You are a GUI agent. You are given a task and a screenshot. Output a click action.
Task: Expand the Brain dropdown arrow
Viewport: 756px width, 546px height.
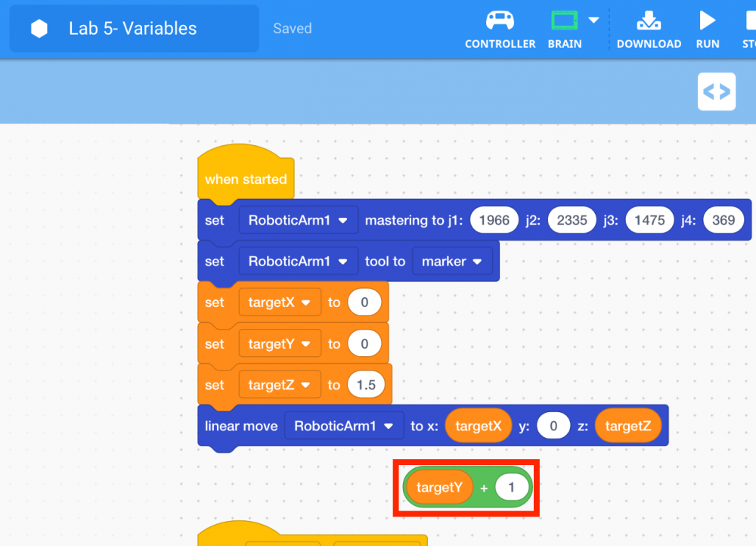coord(593,20)
